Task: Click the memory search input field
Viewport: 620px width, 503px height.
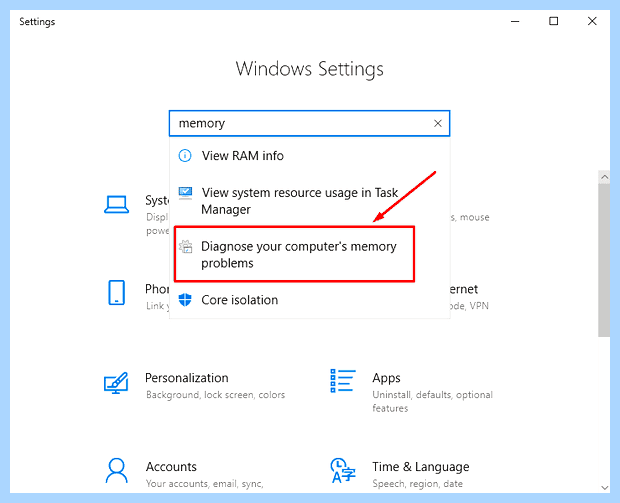Action: (x=309, y=123)
